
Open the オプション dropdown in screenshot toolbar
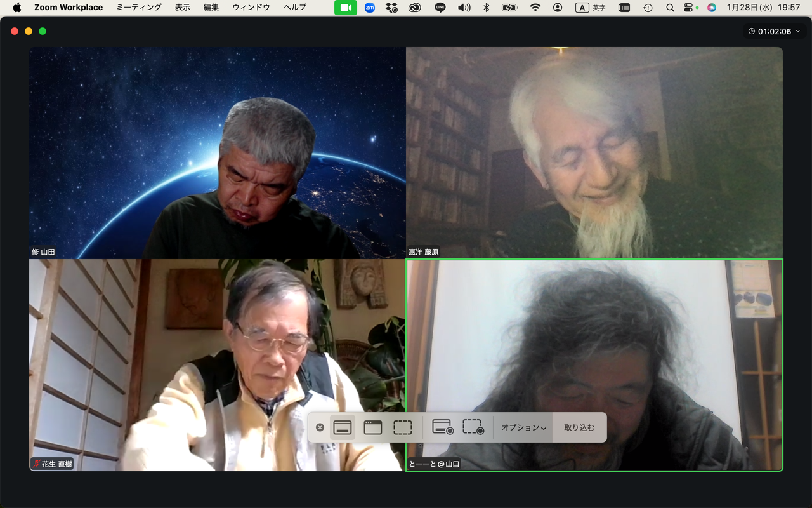click(523, 427)
